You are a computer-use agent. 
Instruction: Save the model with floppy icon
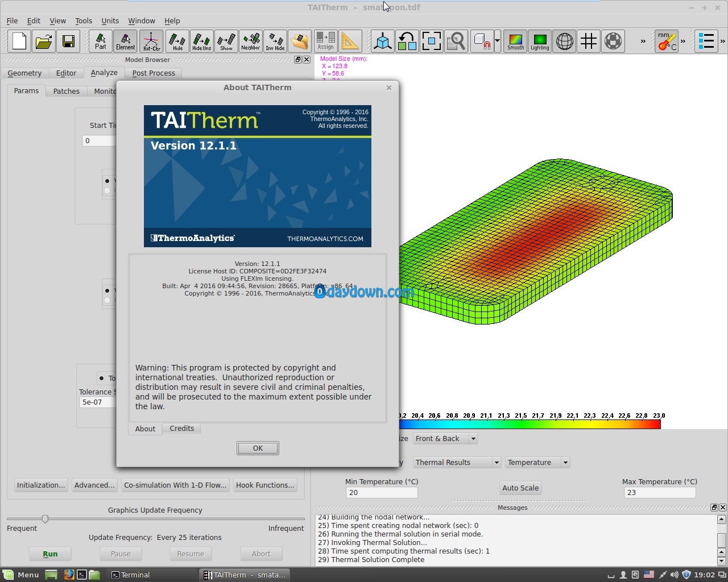[x=68, y=41]
